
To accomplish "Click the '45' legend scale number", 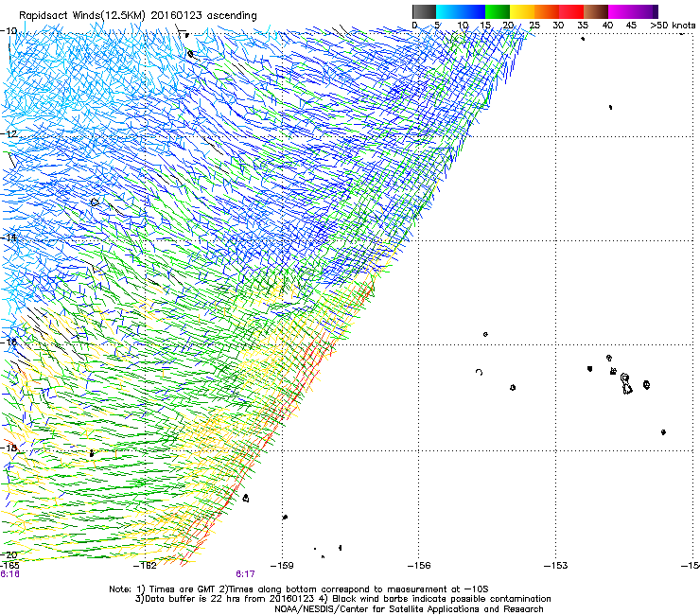I will (x=631, y=26).
